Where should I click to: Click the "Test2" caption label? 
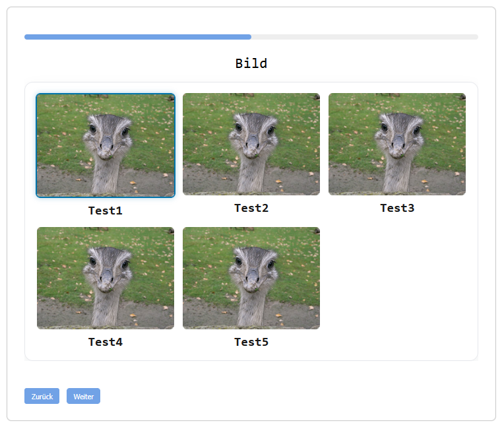[251, 208]
